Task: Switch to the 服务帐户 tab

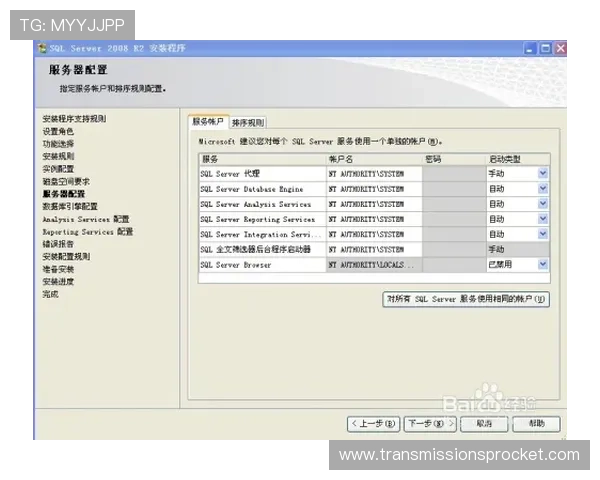Action: 208,122
